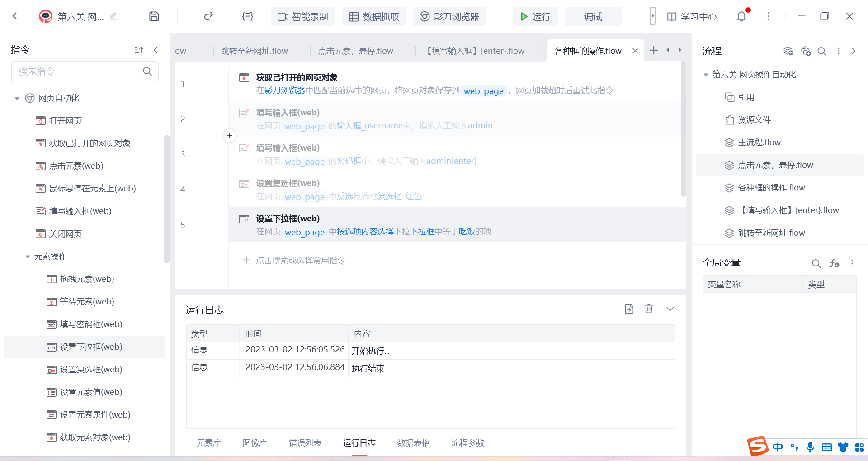The image size is (868, 461).
Task: Switch to 跳转至新网址.flow tab
Action: pyautogui.click(x=255, y=51)
